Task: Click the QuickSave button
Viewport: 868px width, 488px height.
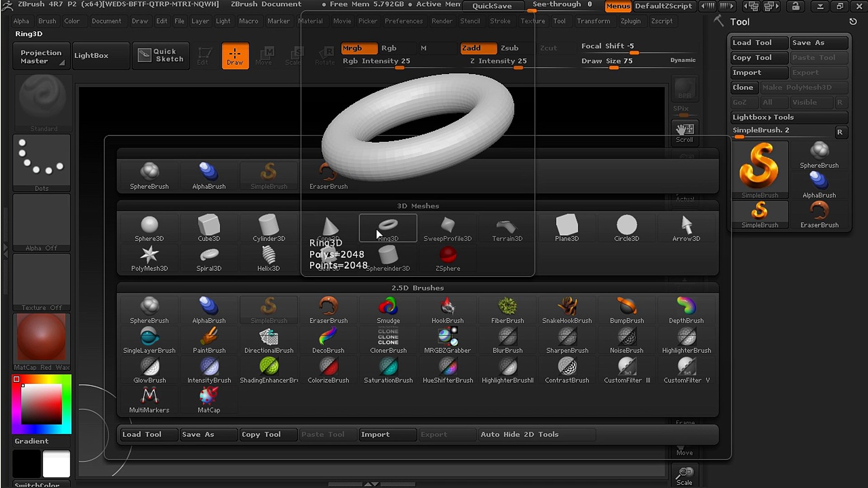Action: 492,6
